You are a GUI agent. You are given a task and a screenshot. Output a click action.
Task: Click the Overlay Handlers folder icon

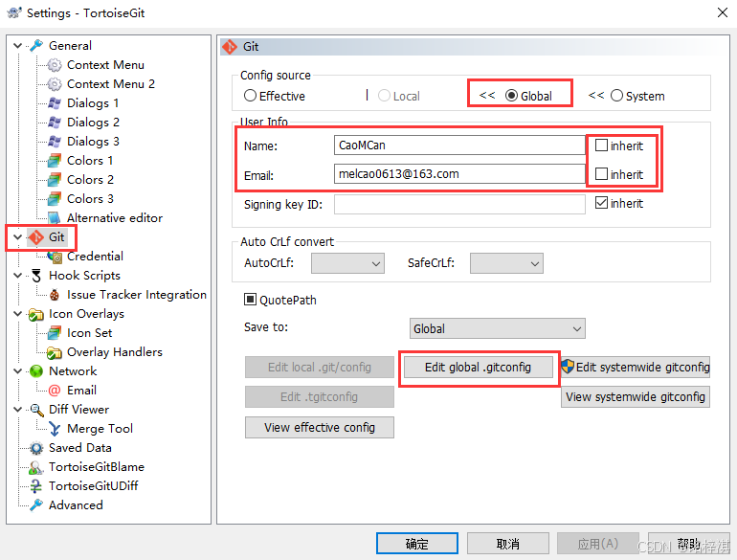click(x=55, y=352)
